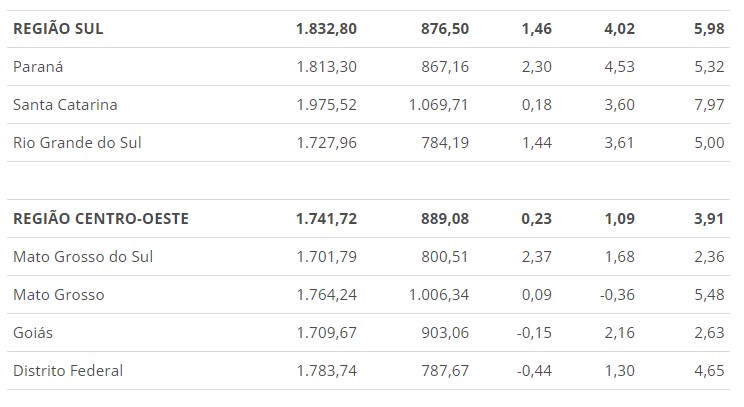Screen dimensions: 744x407
Task: Select Distrito Federal's 4,65 cell
Action: tap(708, 371)
